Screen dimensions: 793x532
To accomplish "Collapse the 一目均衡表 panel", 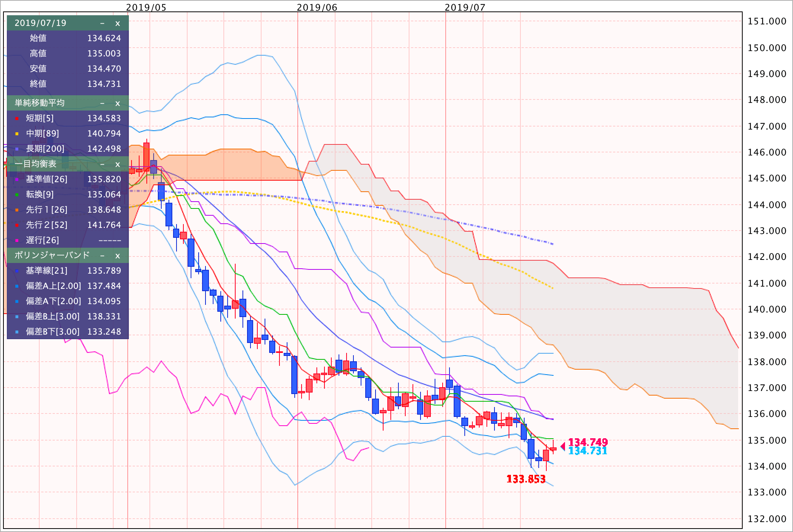I will pos(102,164).
